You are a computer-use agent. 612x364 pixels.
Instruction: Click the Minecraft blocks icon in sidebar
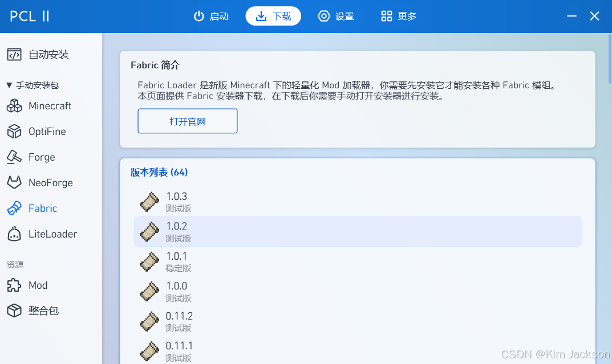coord(14,106)
